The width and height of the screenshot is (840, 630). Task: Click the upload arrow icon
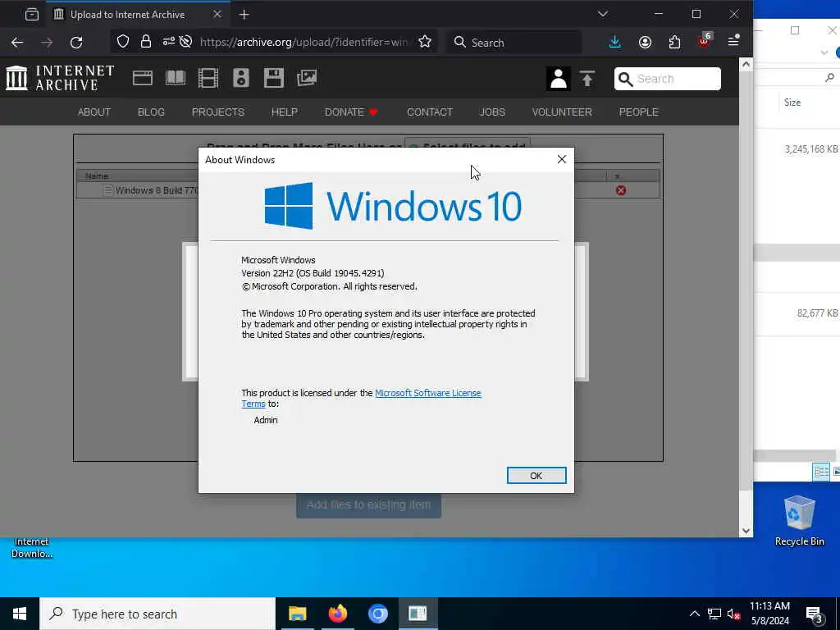pos(587,79)
